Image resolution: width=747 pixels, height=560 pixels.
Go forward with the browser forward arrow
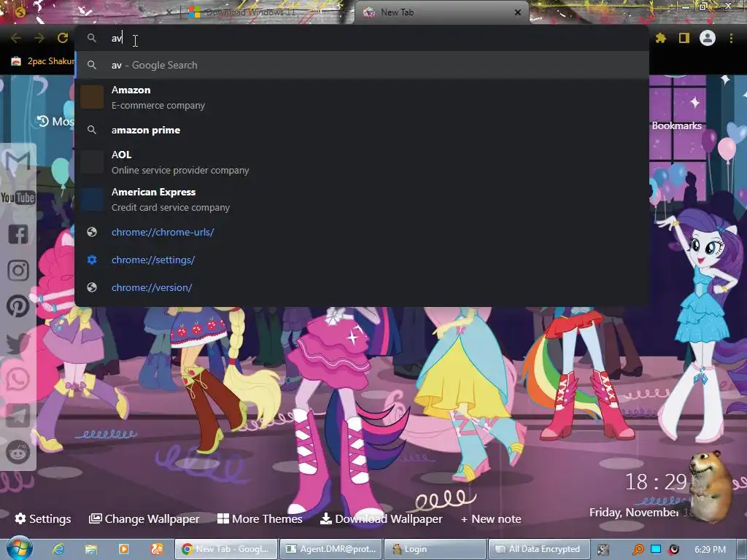(x=39, y=38)
